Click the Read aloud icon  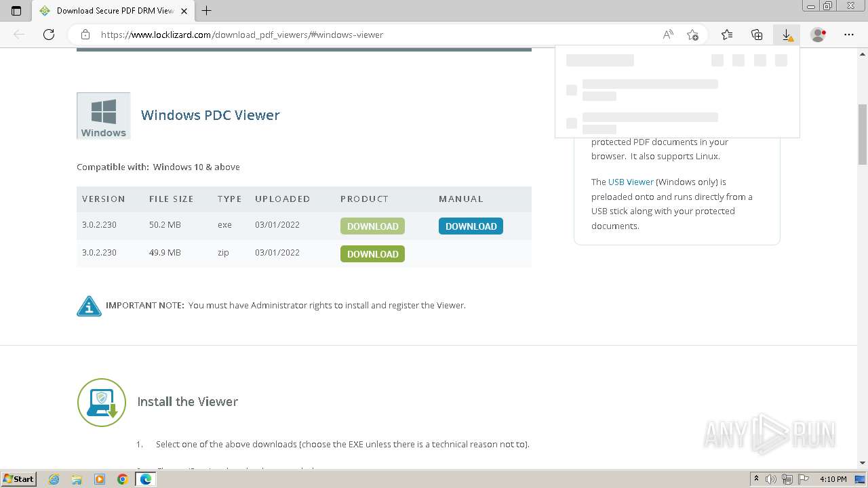click(668, 35)
